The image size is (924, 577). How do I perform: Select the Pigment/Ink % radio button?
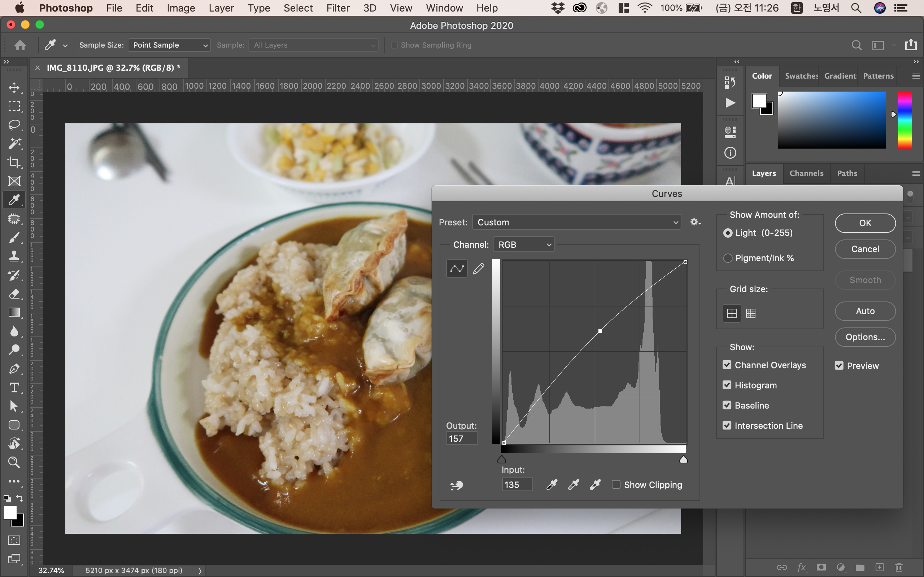point(728,258)
